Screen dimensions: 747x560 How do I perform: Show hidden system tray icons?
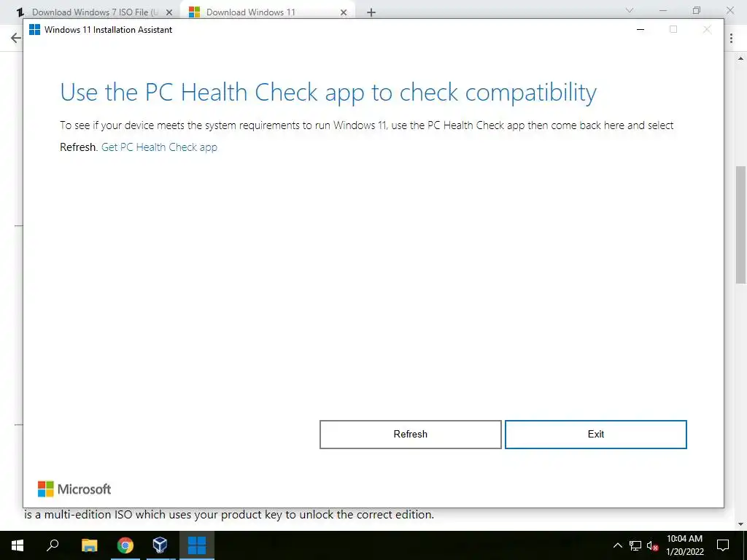pos(617,545)
